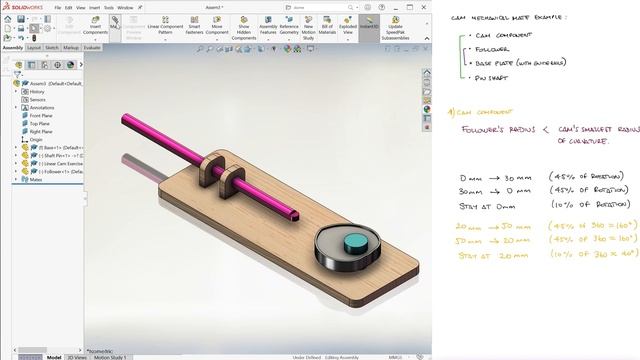Select Front Plane in the tree
Image resolution: width=640 pixels, height=360 pixels.
pyautogui.click(x=41, y=116)
